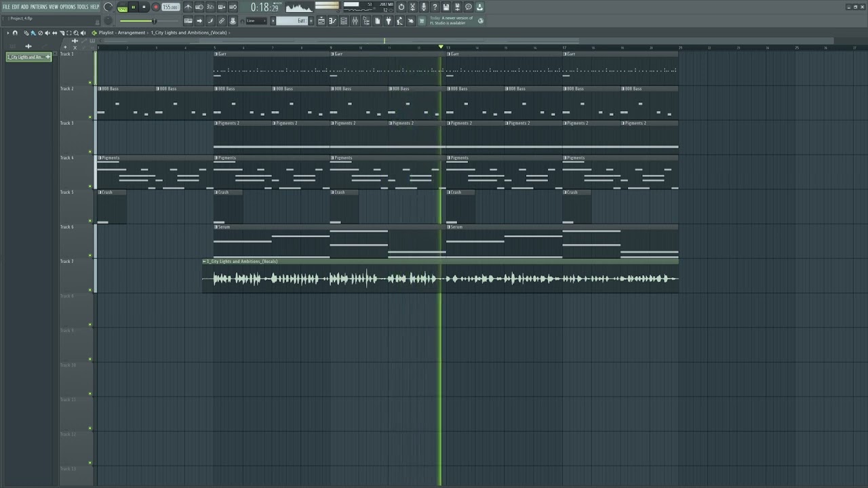Open the Browser view icon

(366, 20)
